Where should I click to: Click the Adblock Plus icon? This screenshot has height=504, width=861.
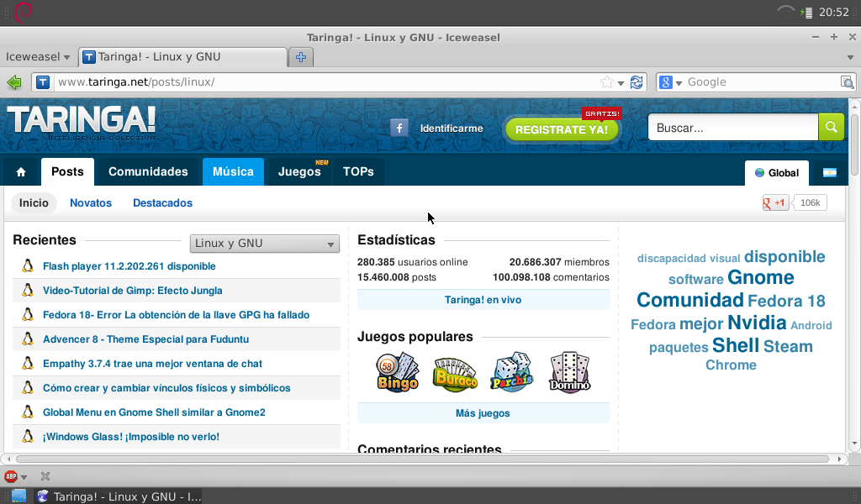click(11, 476)
